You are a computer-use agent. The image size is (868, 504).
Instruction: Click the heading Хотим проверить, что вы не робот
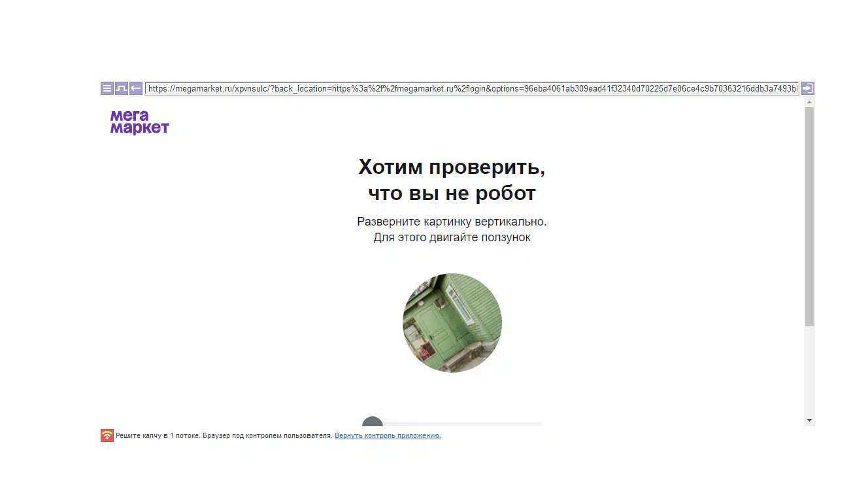pos(452,180)
